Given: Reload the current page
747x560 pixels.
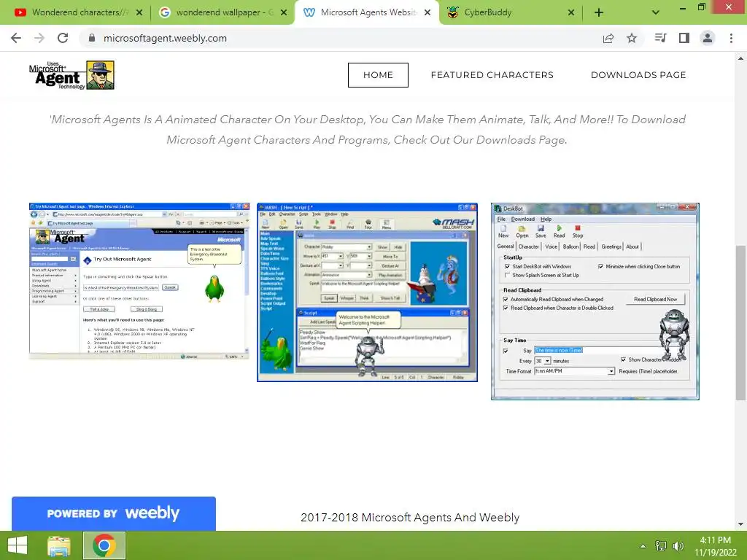Looking at the screenshot, I should [63, 38].
